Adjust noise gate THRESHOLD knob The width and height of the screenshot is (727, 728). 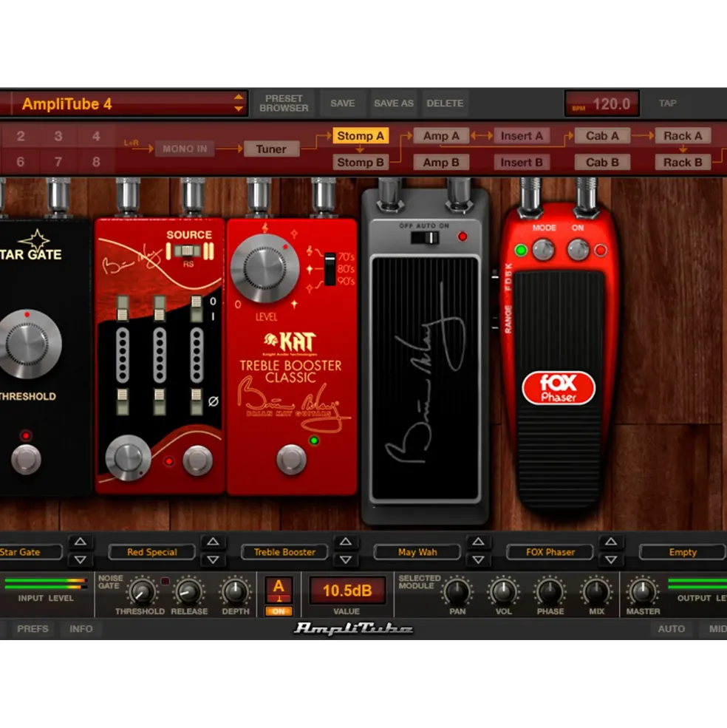click(x=142, y=591)
